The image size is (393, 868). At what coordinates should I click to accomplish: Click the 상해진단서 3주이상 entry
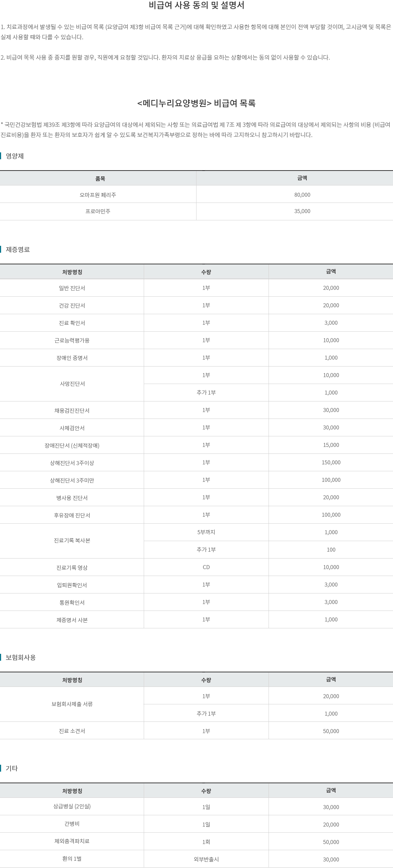[72, 463]
